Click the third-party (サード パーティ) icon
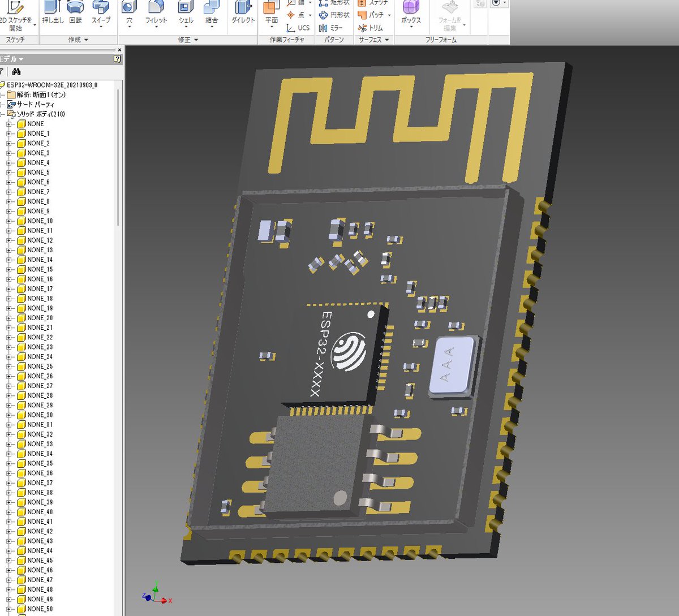The image size is (679, 616). (x=11, y=105)
